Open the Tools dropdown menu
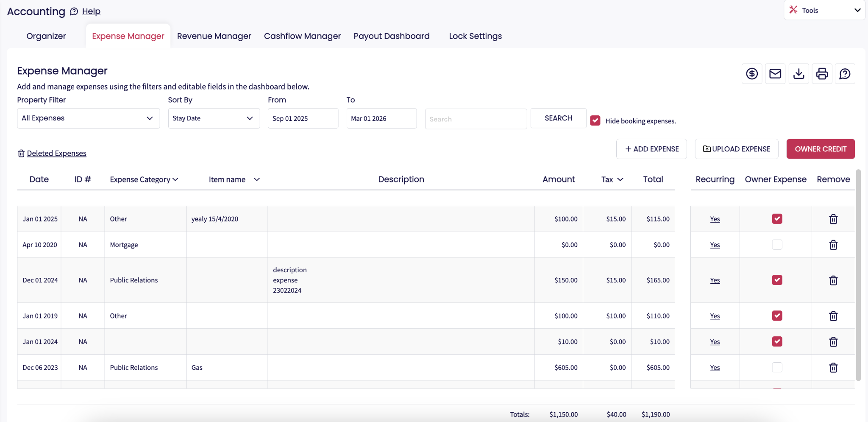 click(x=824, y=10)
